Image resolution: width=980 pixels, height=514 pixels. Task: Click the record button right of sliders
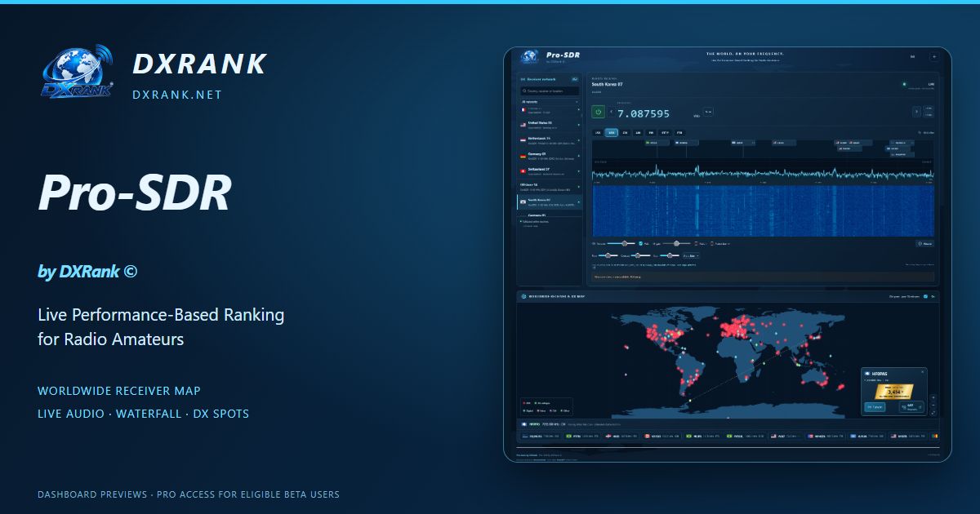click(x=925, y=243)
